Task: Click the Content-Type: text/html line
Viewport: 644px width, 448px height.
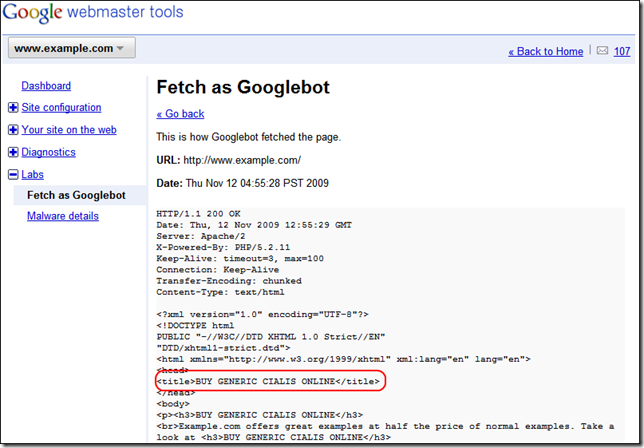Action: 221,292
